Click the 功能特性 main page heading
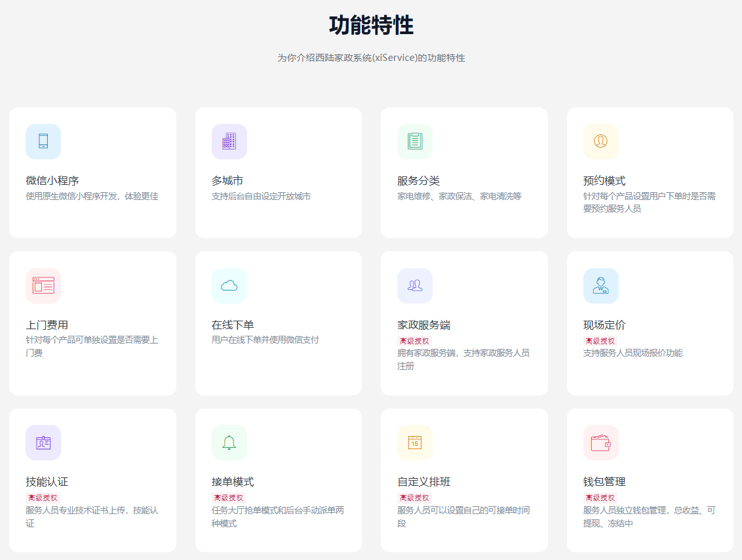The image size is (742, 560). [371, 26]
